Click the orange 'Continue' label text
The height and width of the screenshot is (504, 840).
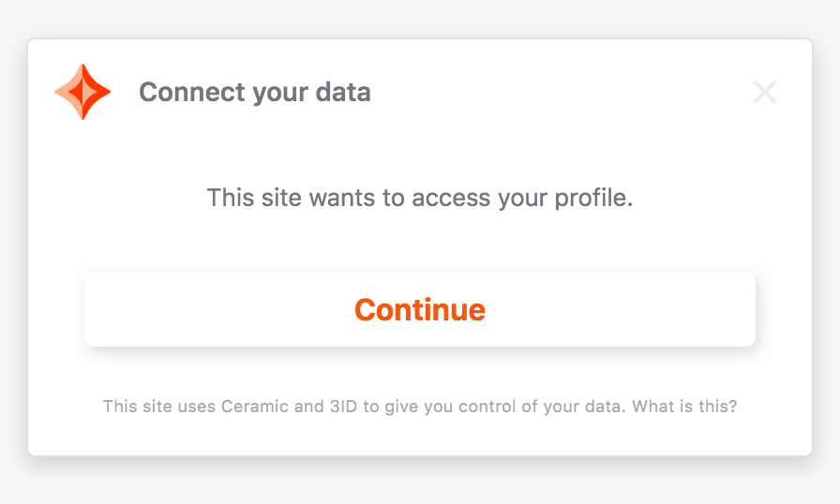pos(419,309)
